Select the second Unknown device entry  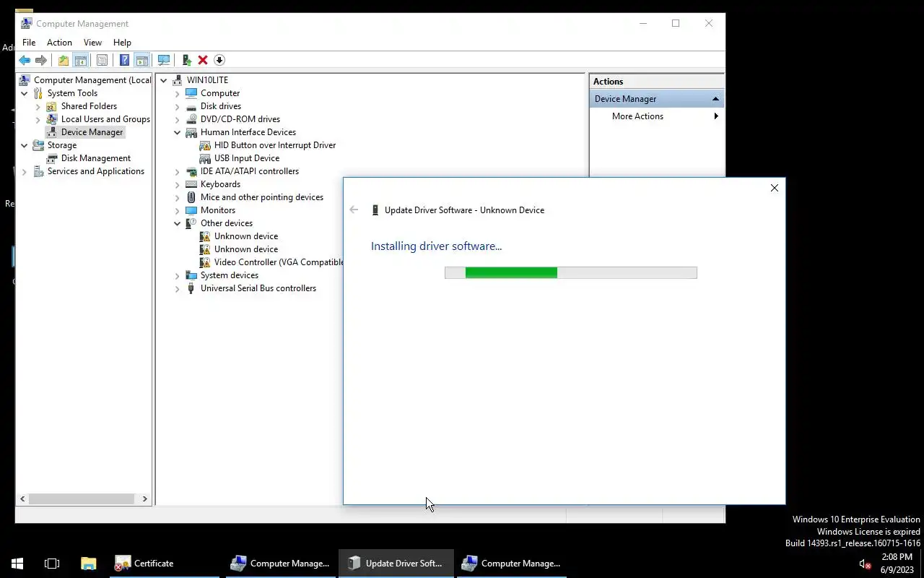pos(246,249)
